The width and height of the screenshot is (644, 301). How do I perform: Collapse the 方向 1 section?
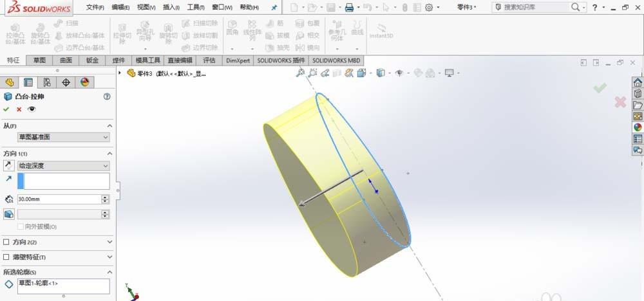[x=109, y=153]
